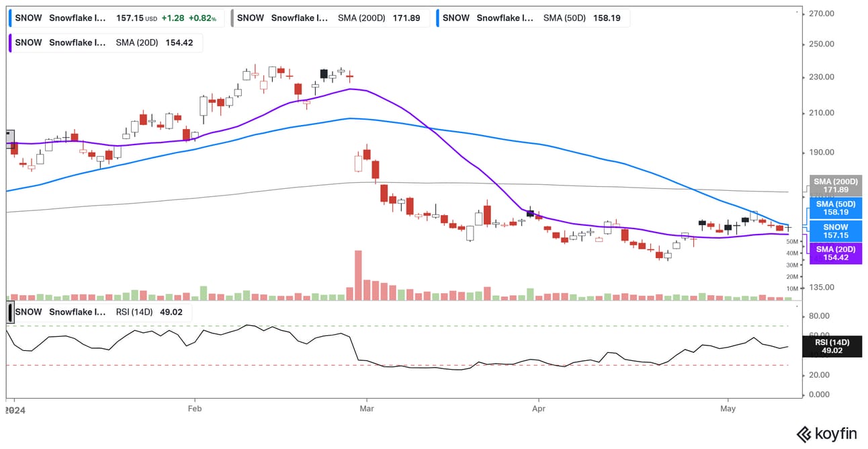Click the 135.00 price axis label
868x449 pixels.
coord(820,288)
